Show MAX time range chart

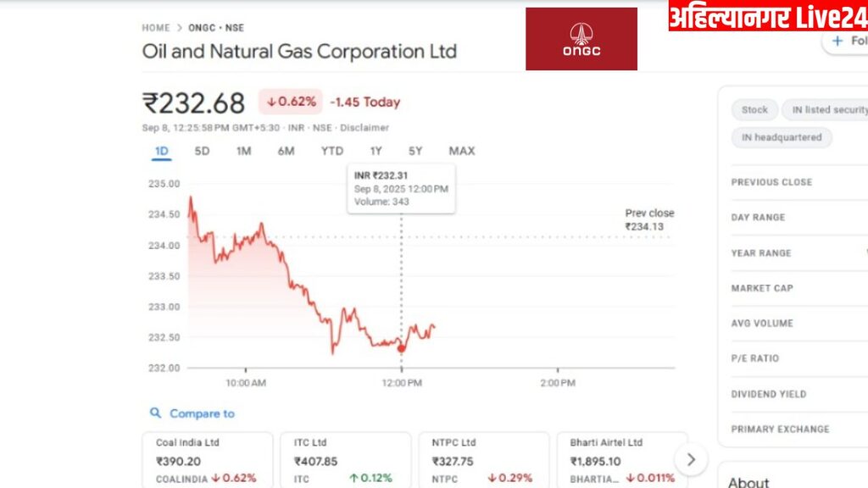pos(461,151)
